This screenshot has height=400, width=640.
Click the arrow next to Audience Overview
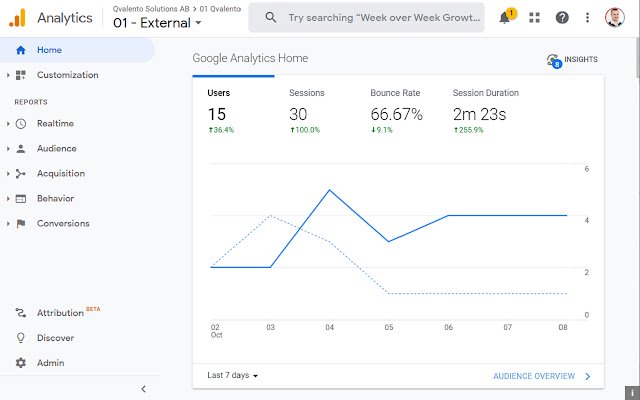(588, 376)
